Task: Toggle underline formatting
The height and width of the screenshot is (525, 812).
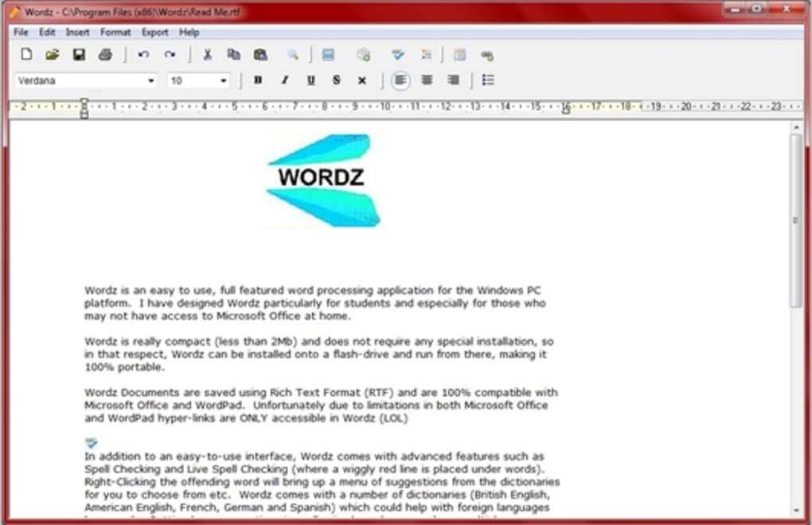Action: [310, 80]
